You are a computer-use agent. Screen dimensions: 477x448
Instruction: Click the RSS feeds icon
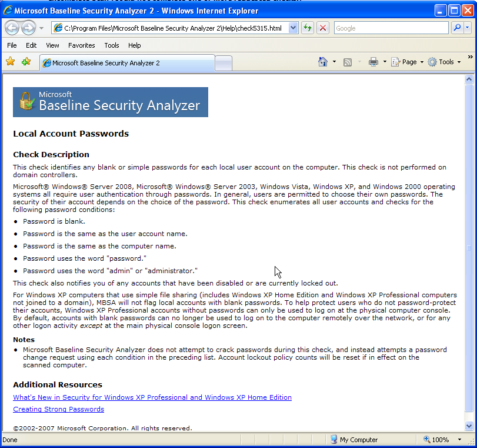click(x=348, y=62)
